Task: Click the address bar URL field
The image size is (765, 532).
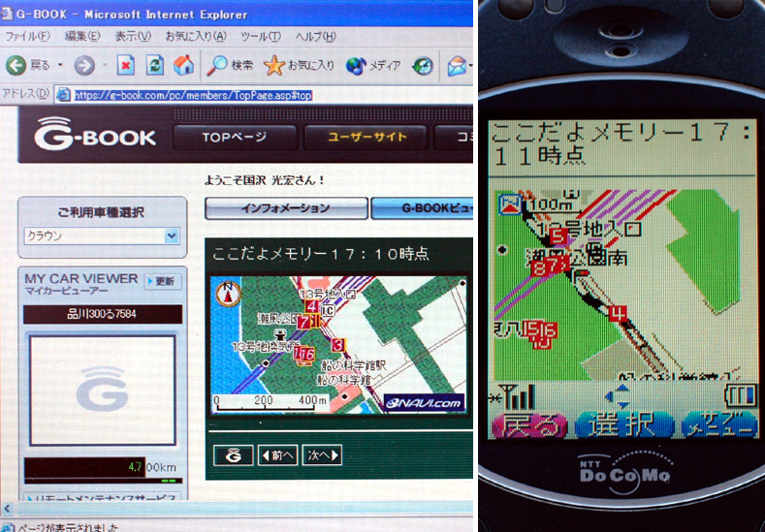Action: pos(264,95)
